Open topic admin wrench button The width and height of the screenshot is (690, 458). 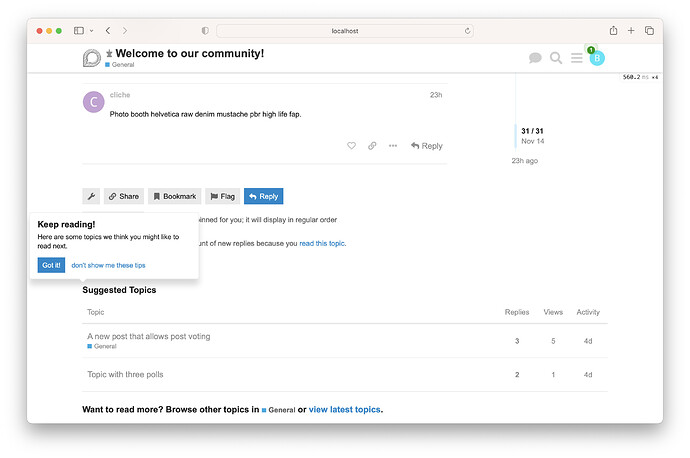(x=91, y=196)
